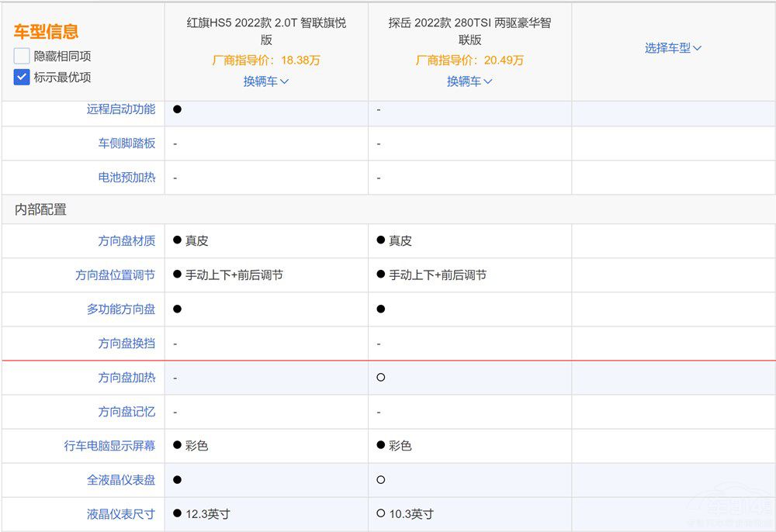Open 换辆车 dropdown under 探岳
Screen dimensions: 776x532
(x=469, y=81)
